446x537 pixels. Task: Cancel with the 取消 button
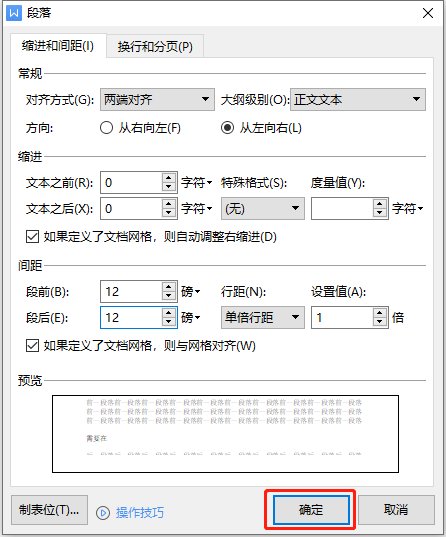coord(396,510)
